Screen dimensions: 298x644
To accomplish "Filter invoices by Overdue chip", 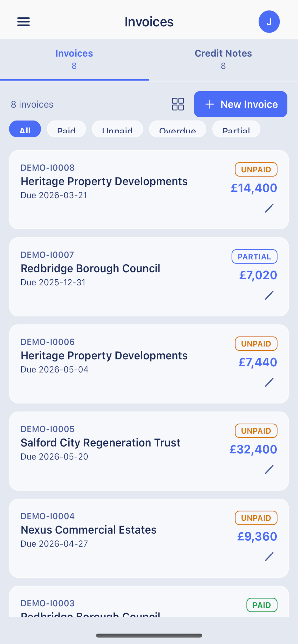I will pyautogui.click(x=178, y=129).
